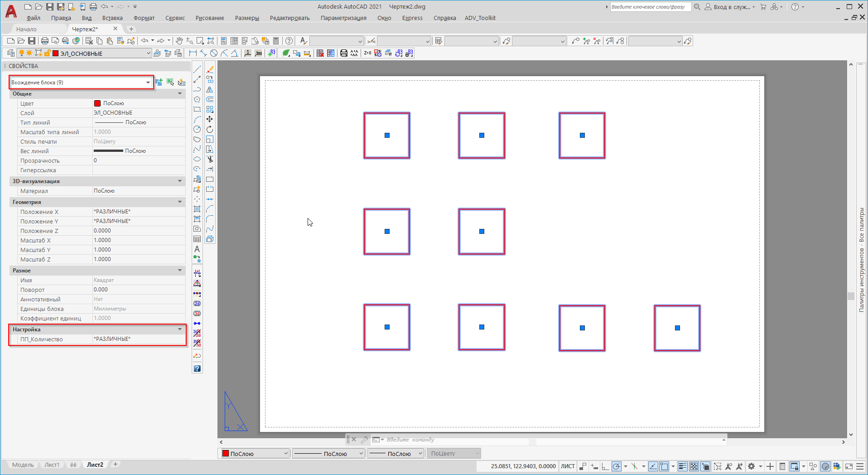Viewport: 868px width, 475px height.
Task: Toggle Lineweight display in status bar
Action: 683,466
